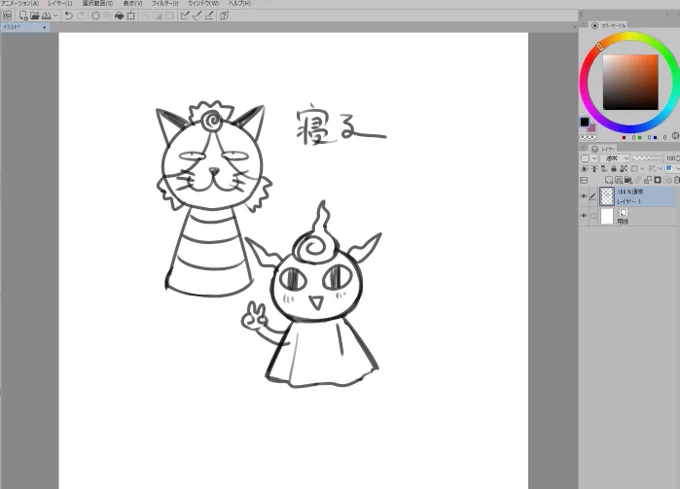
Task: Switch color wheel HSV/HLS mode icon
Action: coord(675,136)
